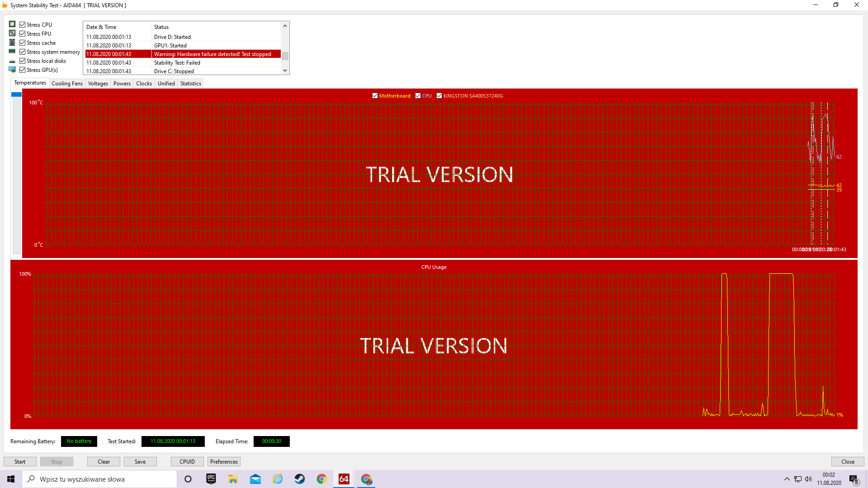Screen dimensions: 868x488
Task: Switch to Temperatures tab
Action: click(x=30, y=83)
